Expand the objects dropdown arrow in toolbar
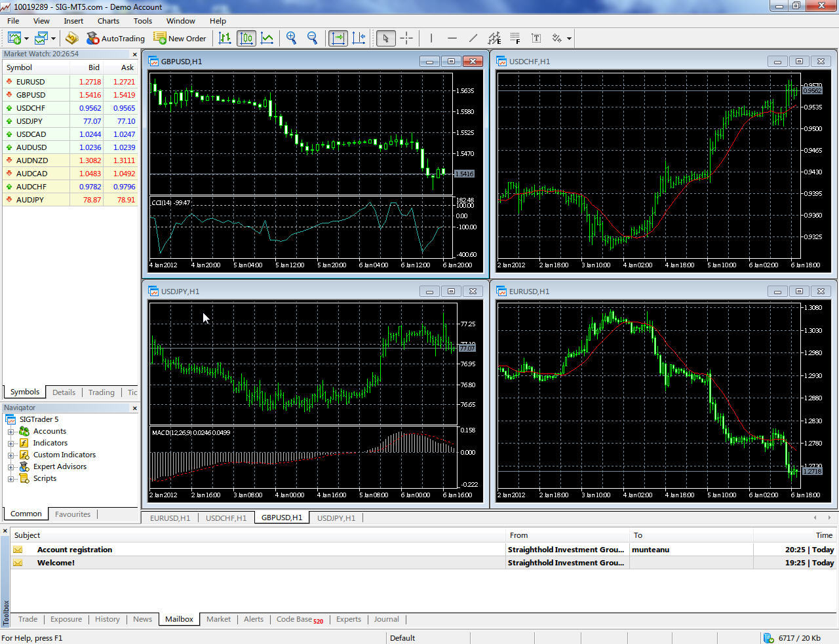Viewport: 839px width, 644px height. pos(569,39)
